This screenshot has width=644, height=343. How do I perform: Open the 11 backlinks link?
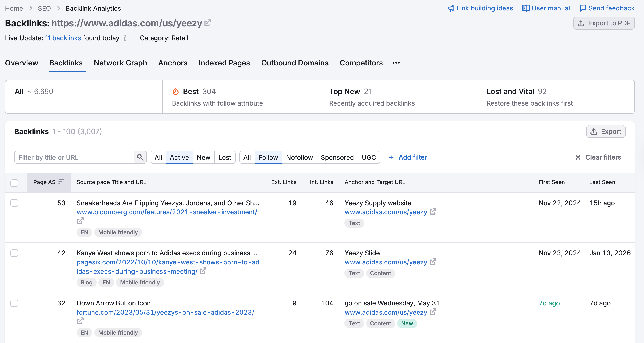(63, 38)
